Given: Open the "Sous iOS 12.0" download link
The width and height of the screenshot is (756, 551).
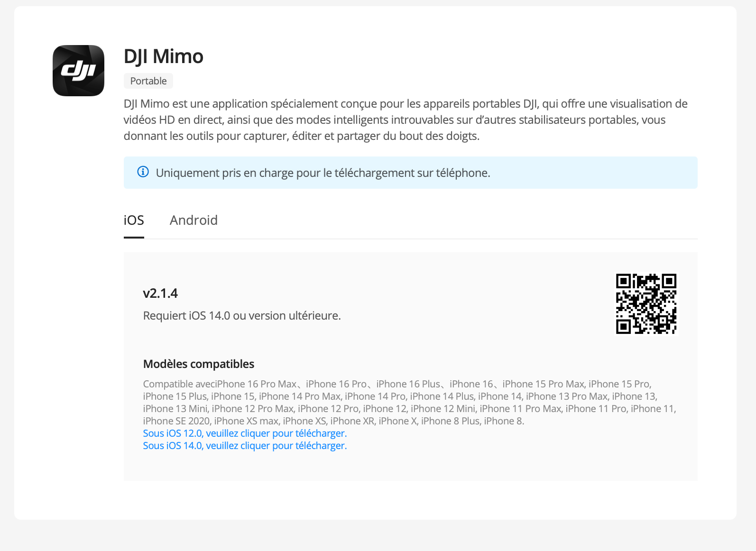Looking at the screenshot, I should pyautogui.click(x=245, y=433).
